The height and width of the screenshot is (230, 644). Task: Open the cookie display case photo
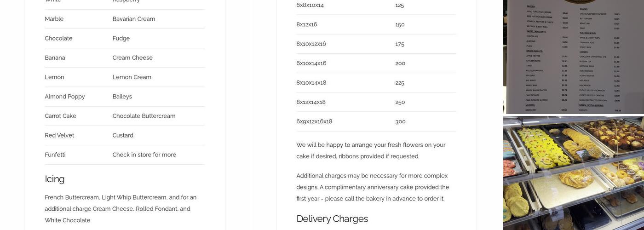(x=574, y=173)
